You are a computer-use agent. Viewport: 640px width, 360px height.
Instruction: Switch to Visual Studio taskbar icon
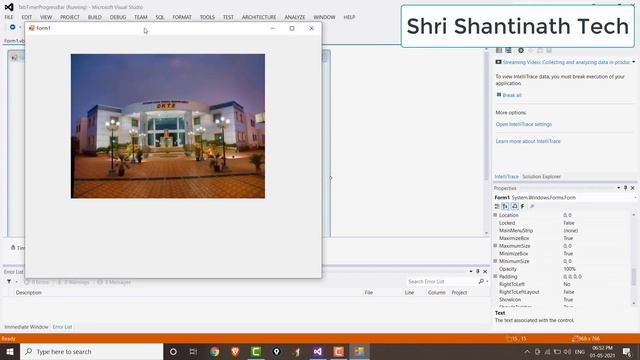pos(318,351)
